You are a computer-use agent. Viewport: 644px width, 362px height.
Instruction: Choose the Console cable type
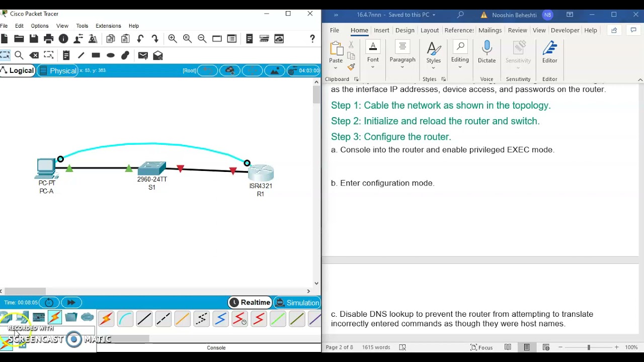click(x=125, y=319)
